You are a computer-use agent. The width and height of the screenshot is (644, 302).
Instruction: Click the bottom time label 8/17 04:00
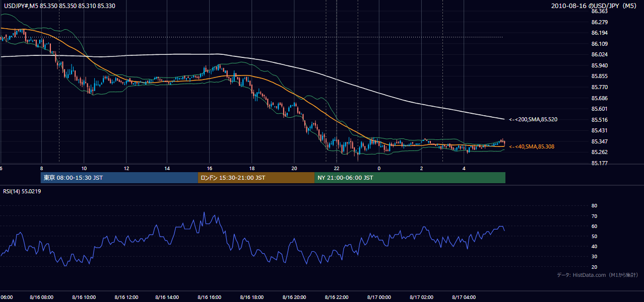point(464,297)
